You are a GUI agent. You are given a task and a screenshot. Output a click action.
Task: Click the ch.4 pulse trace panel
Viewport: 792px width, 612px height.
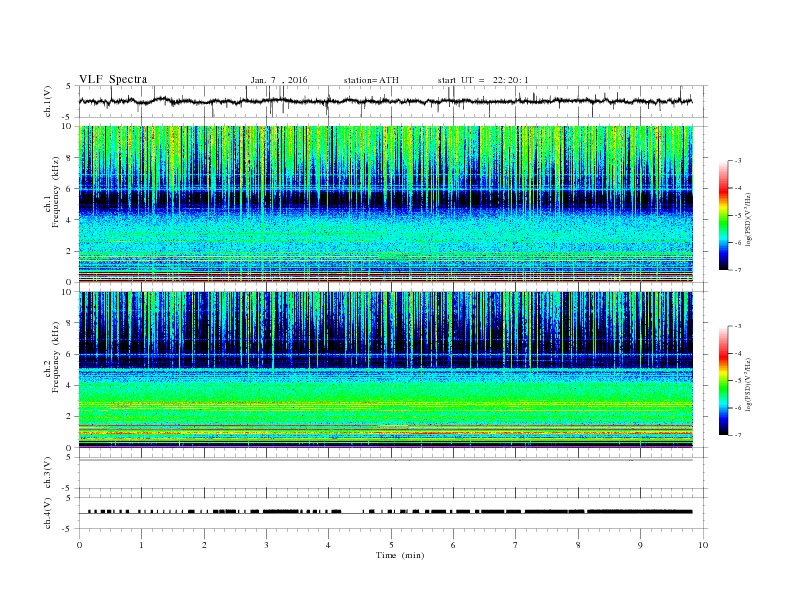point(393,513)
